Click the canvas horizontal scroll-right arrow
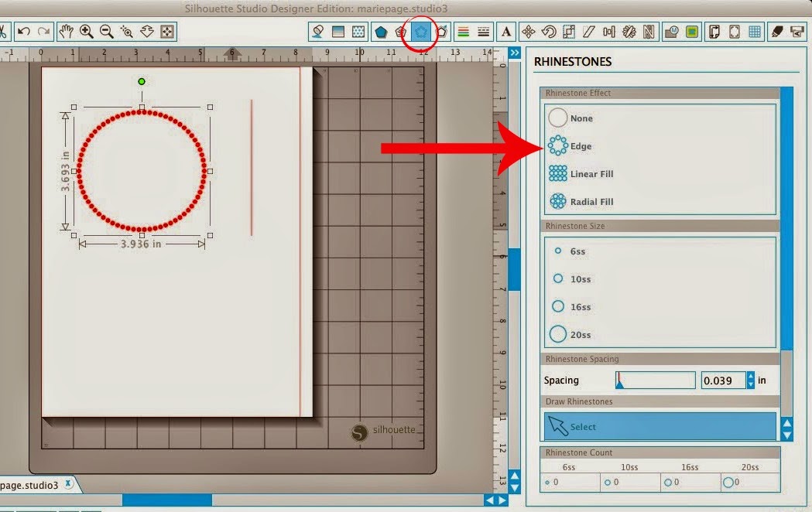The height and width of the screenshot is (512, 812). coord(502,500)
